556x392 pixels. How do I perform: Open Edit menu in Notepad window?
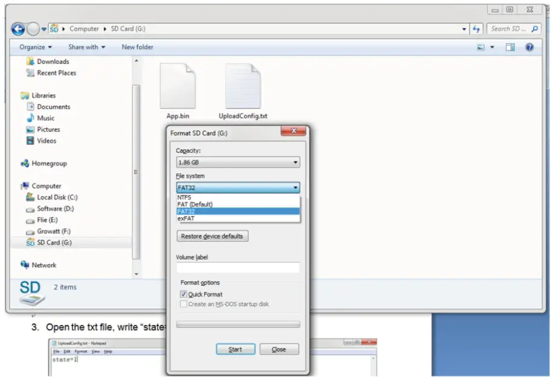(x=67, y=352)
